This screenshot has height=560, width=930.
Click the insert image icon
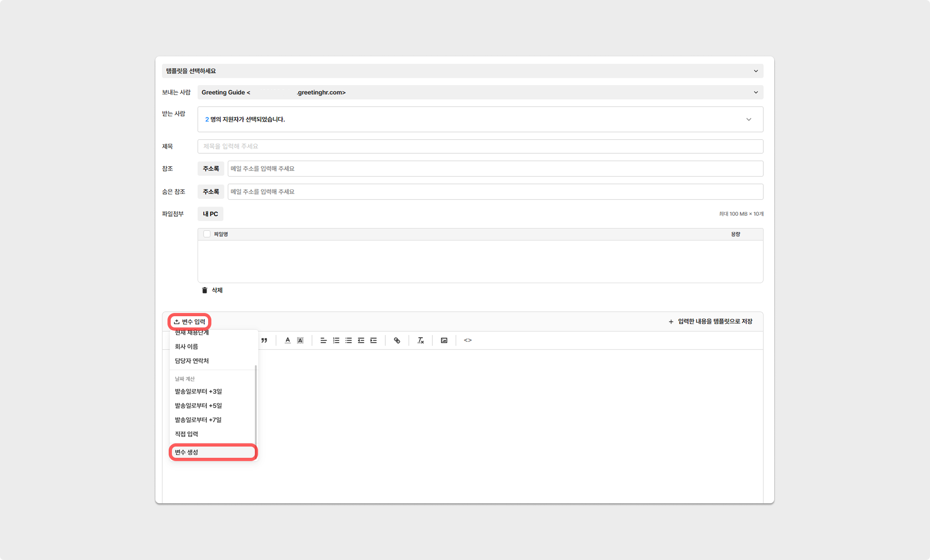pos(444,340)
